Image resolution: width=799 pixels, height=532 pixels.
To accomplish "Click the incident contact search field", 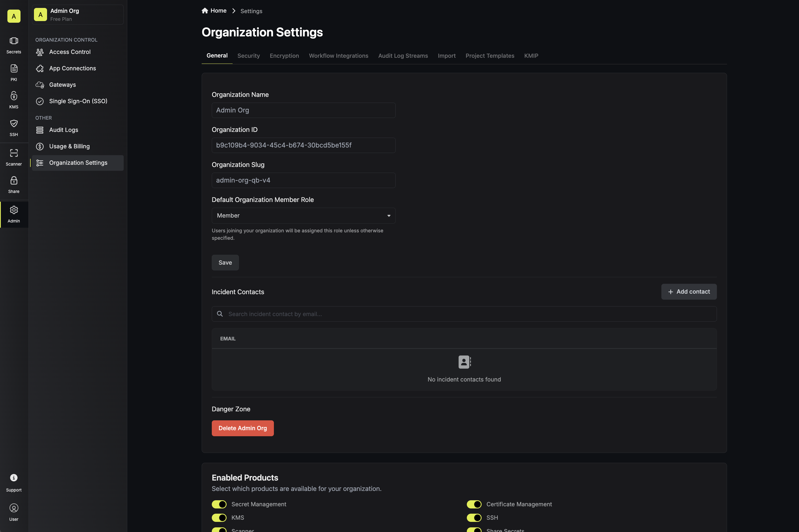I will pos(464,314).
